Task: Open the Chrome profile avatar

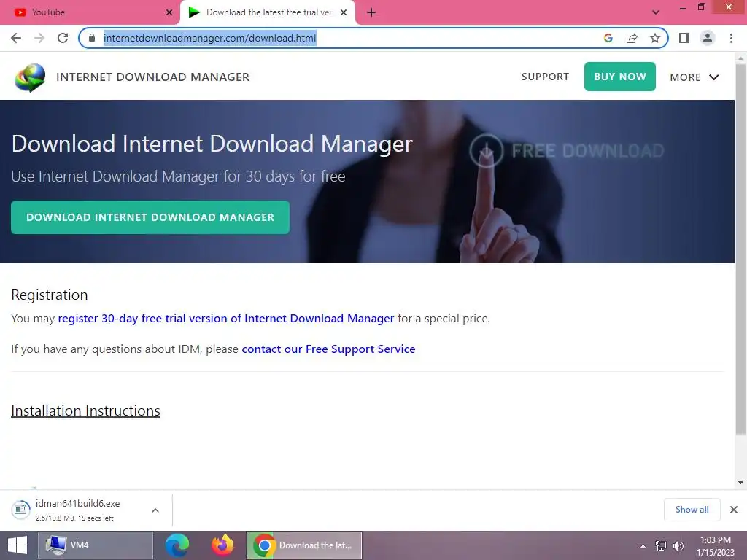Action: pos(708,38)
